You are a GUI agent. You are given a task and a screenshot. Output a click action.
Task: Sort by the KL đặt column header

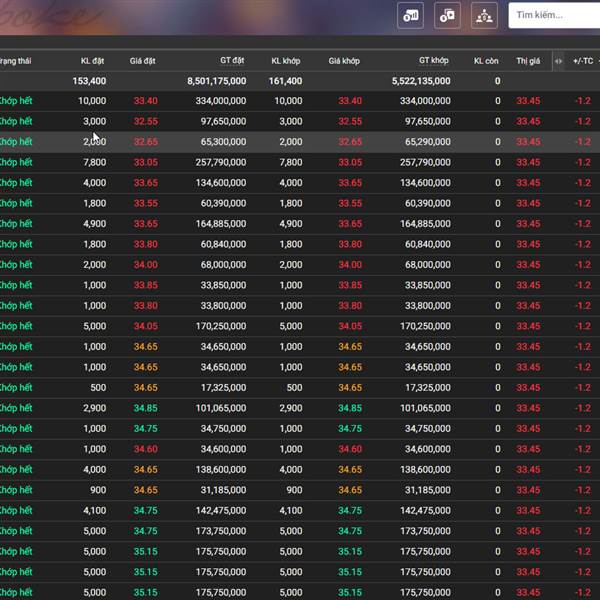92,61
